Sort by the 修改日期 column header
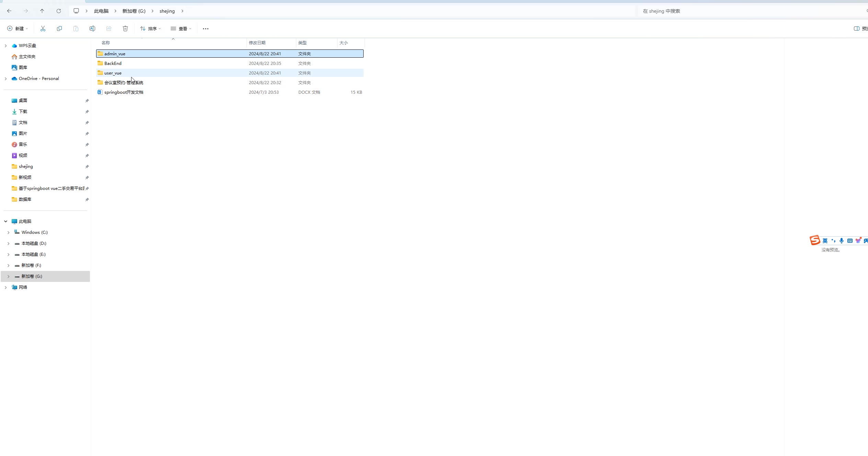This screenshot has height=456, width=868. coord(257,43)
